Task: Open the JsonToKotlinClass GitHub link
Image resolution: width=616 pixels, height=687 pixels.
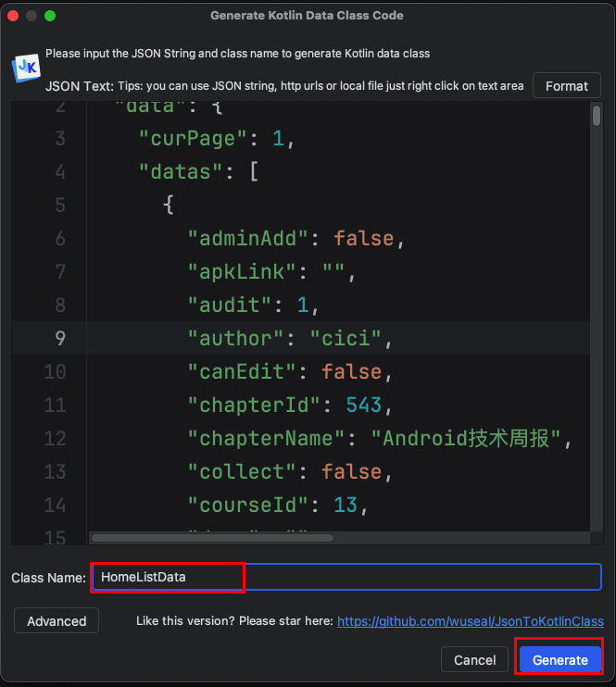Action: point(470,621)
